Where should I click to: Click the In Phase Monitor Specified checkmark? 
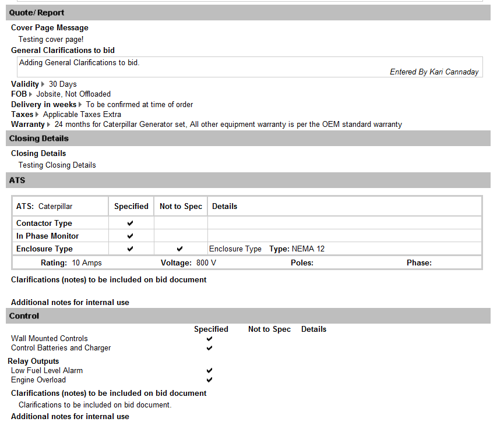point(131,236)
